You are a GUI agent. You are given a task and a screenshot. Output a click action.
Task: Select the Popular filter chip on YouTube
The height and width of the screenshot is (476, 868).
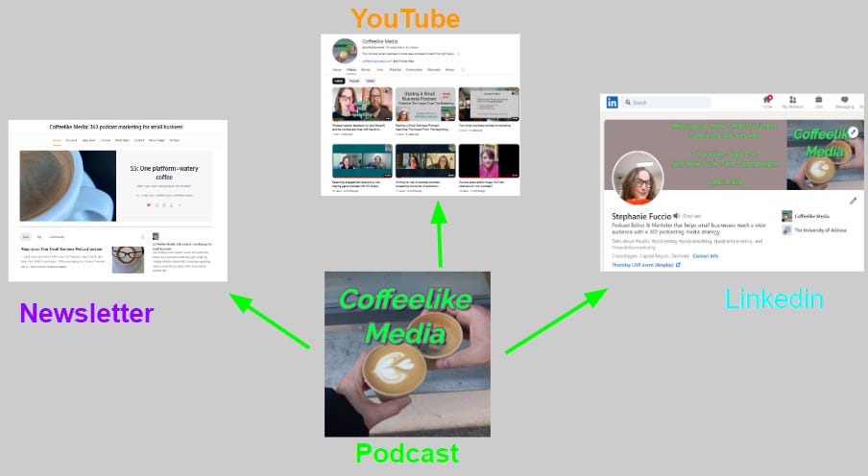(354, 81)
